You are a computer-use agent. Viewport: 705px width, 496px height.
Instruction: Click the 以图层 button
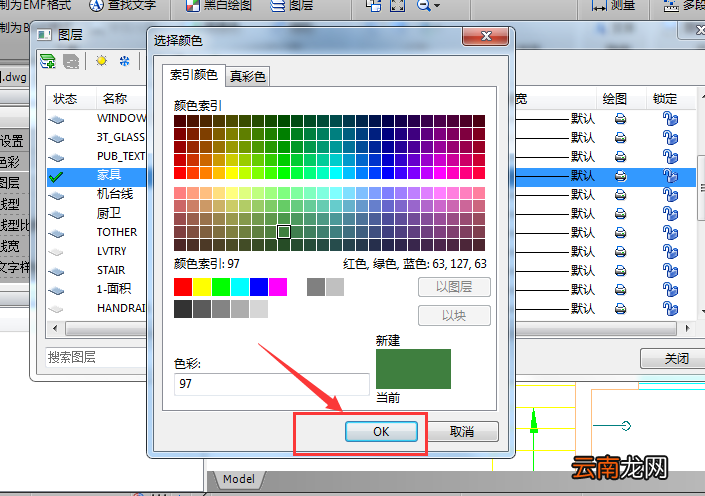(x=454, y=287)
